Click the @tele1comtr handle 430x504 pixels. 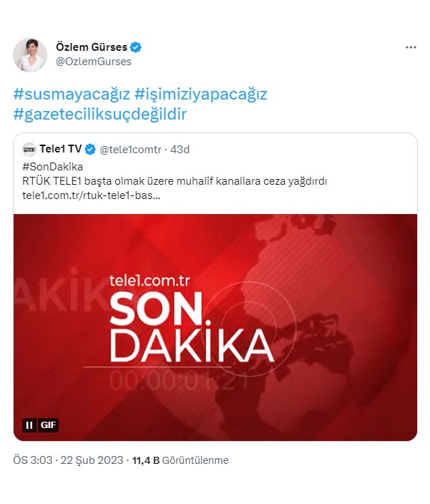click(130, 150)
